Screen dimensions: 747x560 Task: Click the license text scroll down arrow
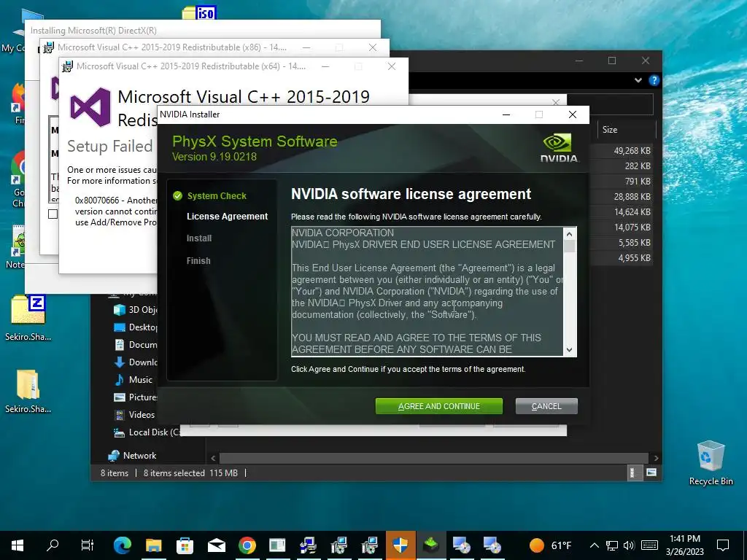point(569,349)
